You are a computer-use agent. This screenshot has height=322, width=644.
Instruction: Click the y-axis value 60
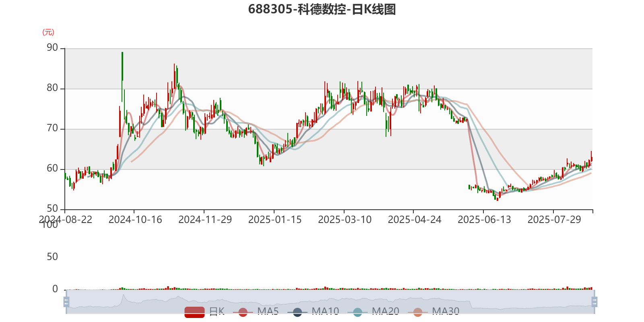[52, 169]
